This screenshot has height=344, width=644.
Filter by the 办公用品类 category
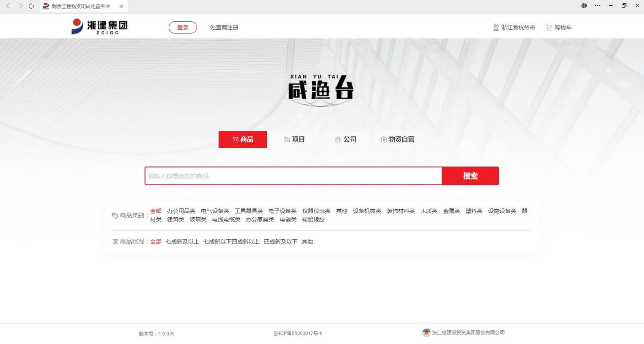(181, 211)
